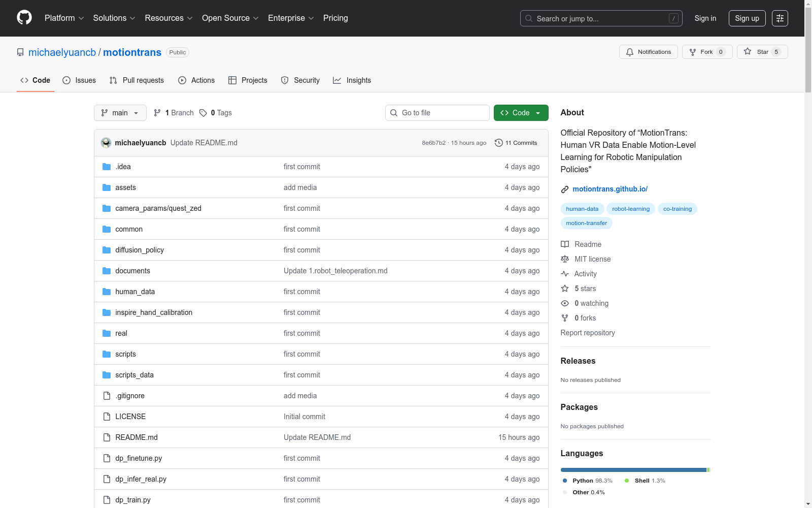Click the Sign up button
Image resolution: width=812 pixels, height=508 pixels.
click(747, 18)
